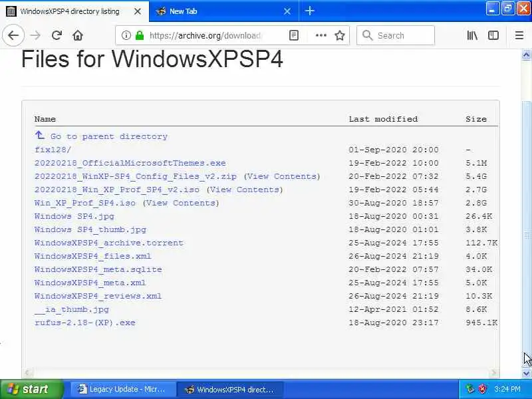Open __ia_thumb.jpg link
The width and height of the screenshot is (532, 399).
(x=72, y=309)
